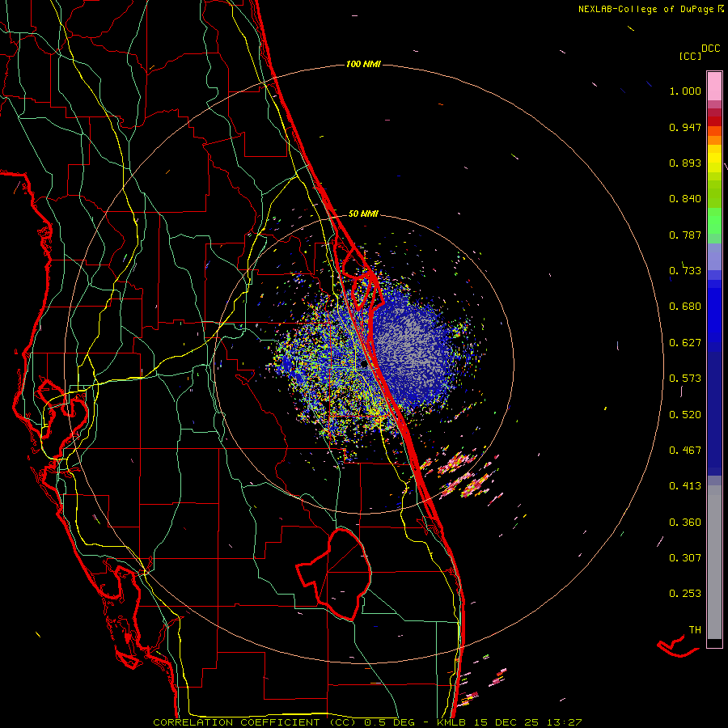Select the 0.627 scale value
This screenshot has width=728, height=728.
(x=685, y=343)
